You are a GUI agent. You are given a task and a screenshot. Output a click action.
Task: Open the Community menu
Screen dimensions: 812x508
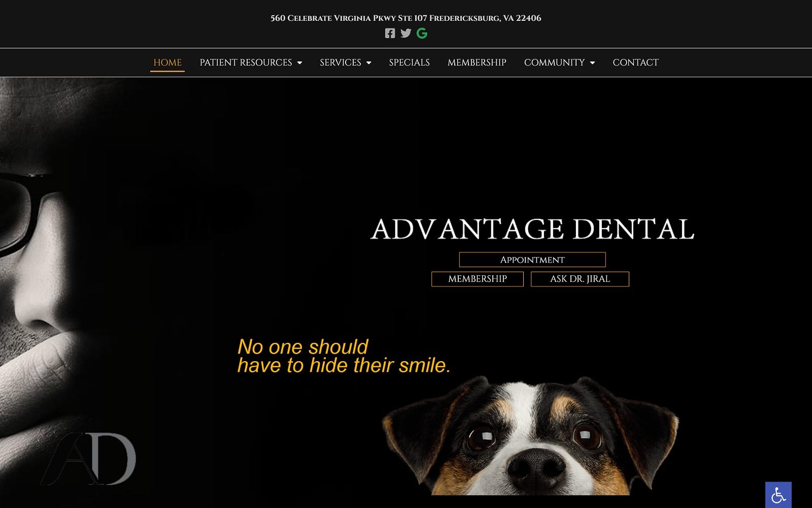click(x=554, y=62)
